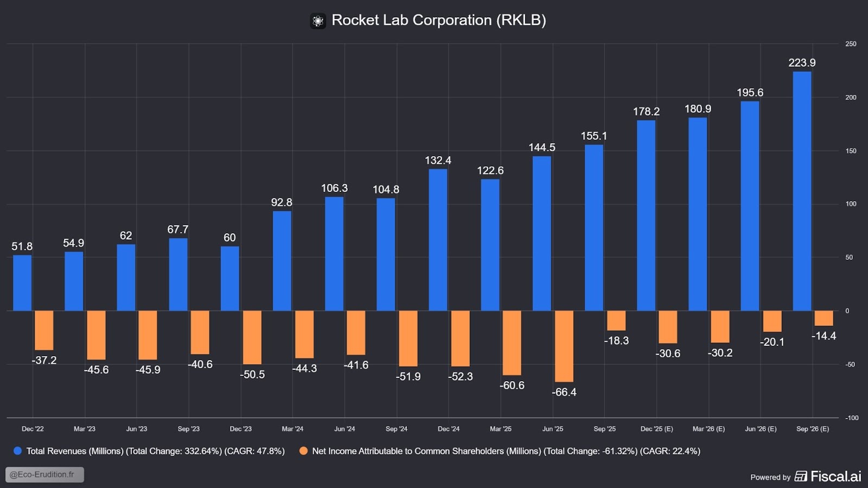
Task: Click the orange net income bar labeled -14.4
Action: pyautogui.click(x=824, y=318)
